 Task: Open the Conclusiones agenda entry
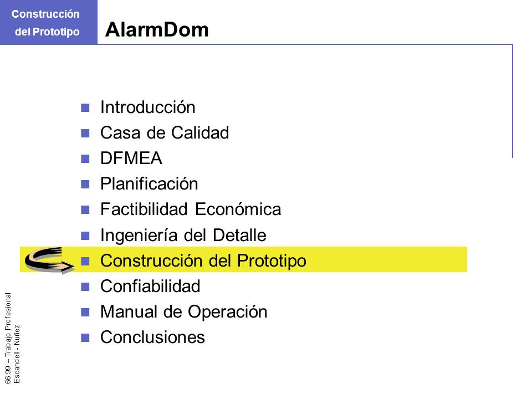coord(153,337)
